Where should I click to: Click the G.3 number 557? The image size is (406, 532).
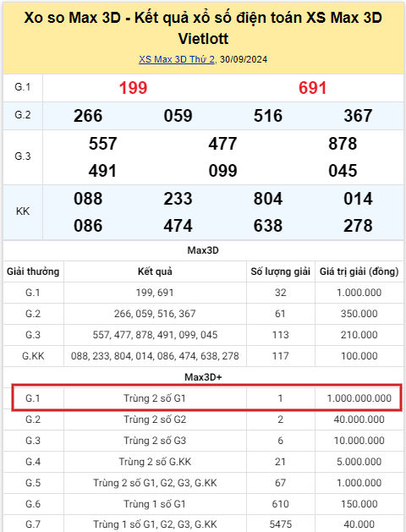click(103, 144)
